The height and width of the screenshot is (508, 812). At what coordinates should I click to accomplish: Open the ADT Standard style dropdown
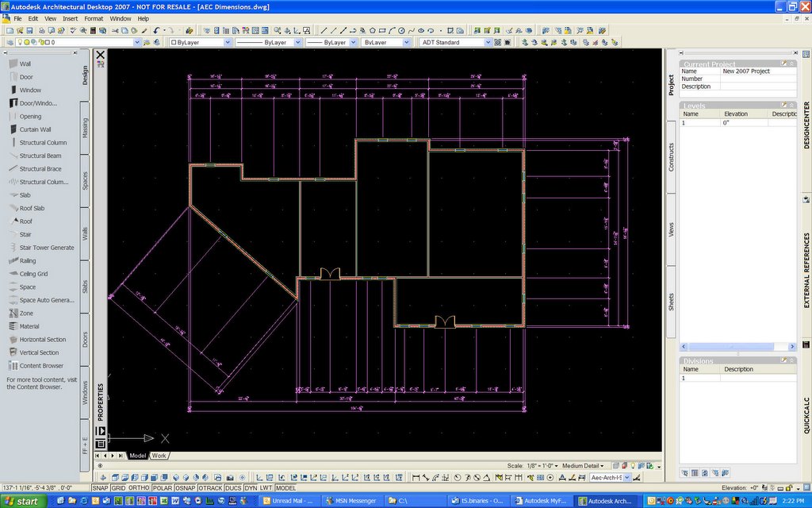click(455, 42)
